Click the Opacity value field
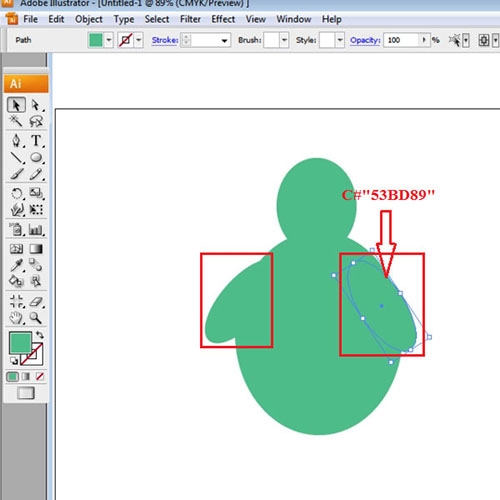This screenshot has width=500, height=500. point(401,40)
